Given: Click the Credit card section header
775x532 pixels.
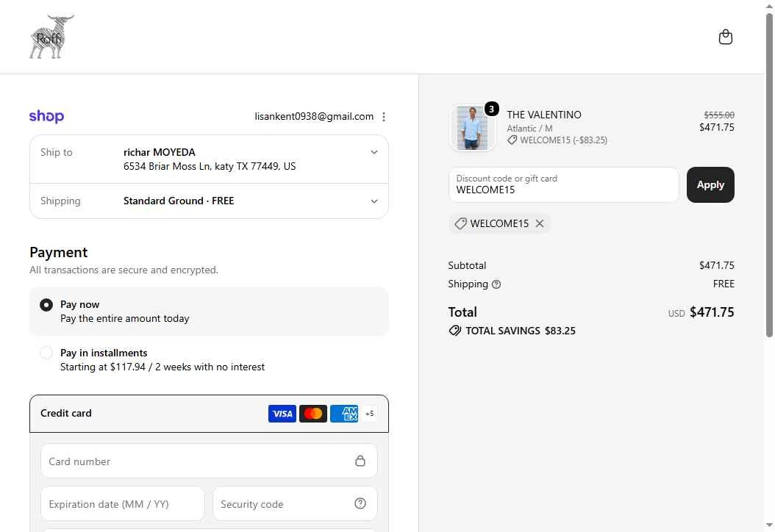Looking at the screenshot, I should coord(209,414).
